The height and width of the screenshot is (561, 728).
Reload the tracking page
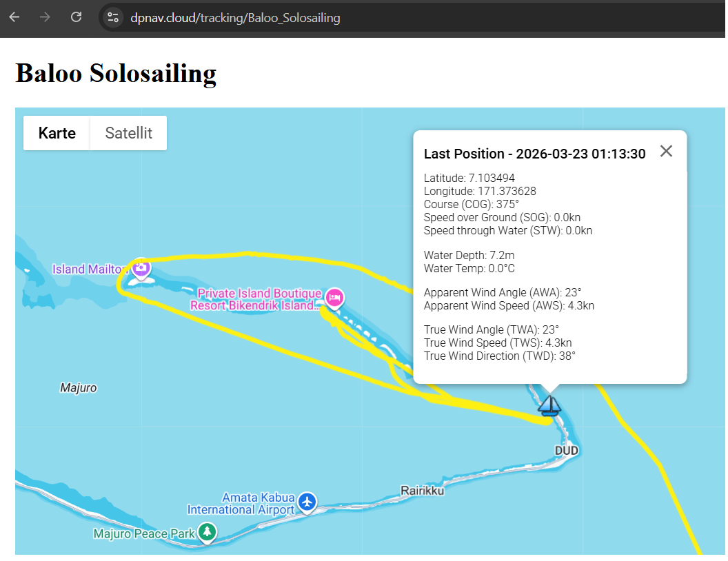tap(77, 17)
